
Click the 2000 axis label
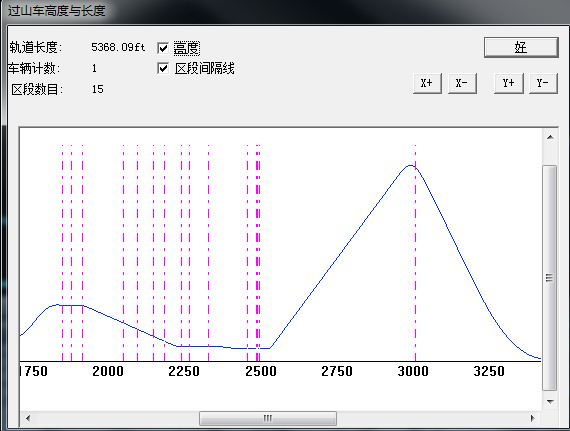point(108,371)
